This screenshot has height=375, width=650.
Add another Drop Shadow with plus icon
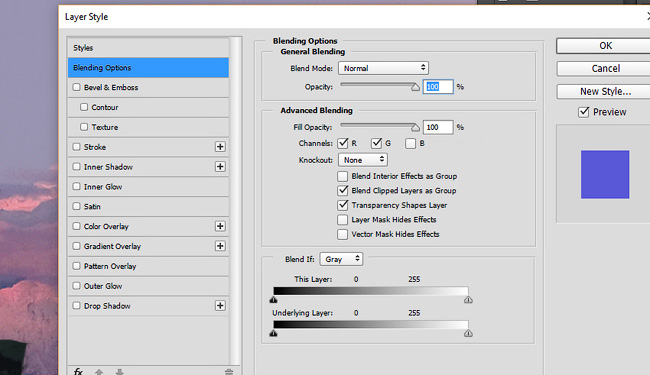click(x=220, y=306)
